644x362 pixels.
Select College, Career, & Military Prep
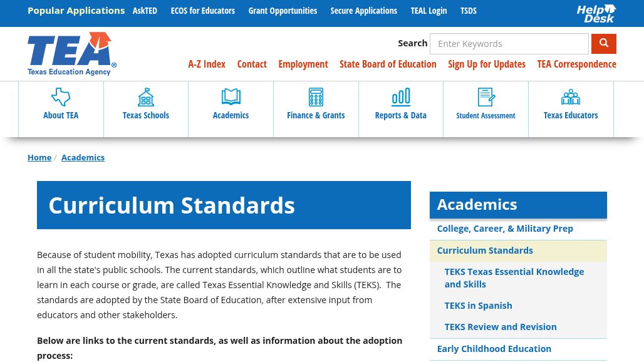(x=505, y=229)
